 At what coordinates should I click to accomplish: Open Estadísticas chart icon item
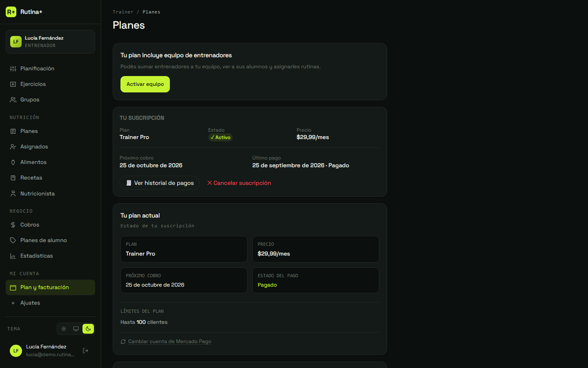[x=13, y=256]
